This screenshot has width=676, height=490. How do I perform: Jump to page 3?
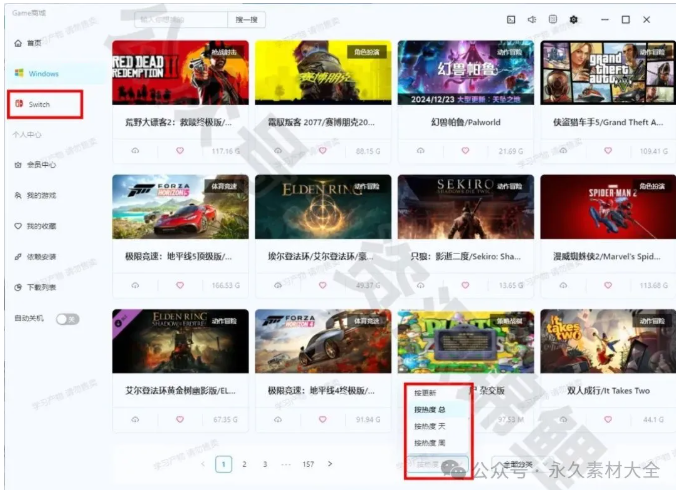pos(265,464)
